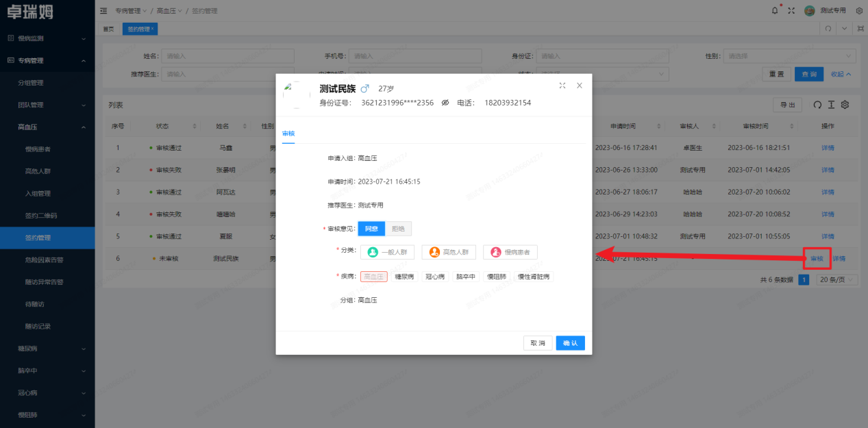Choose 高危人群 classification
The height and width of the screenshot is (428, 868).
(x=448, y=252)
